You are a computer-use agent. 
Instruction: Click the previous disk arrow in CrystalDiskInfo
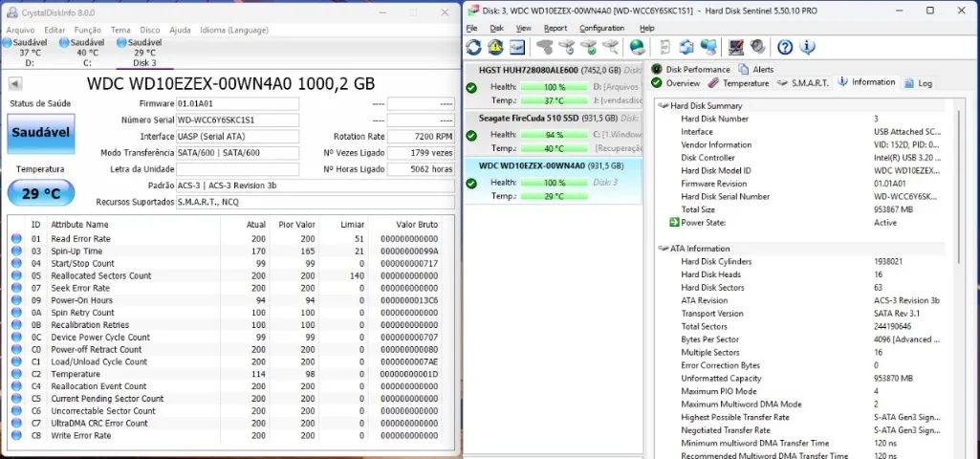[x=15, y=84]
